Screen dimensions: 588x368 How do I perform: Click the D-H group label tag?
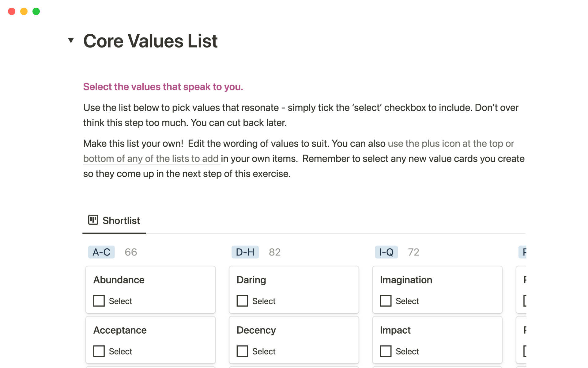tap(245, 252)
